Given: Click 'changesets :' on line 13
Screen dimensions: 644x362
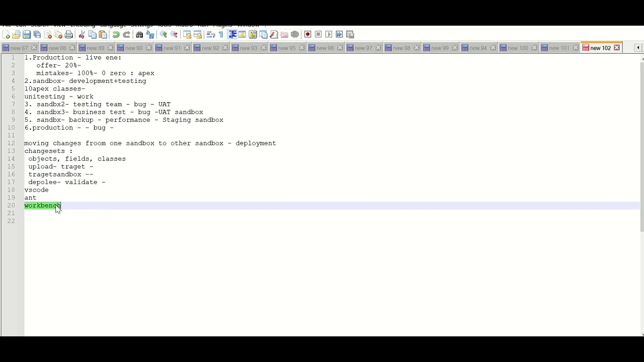Looking at the screenshot, I should 48,151.
